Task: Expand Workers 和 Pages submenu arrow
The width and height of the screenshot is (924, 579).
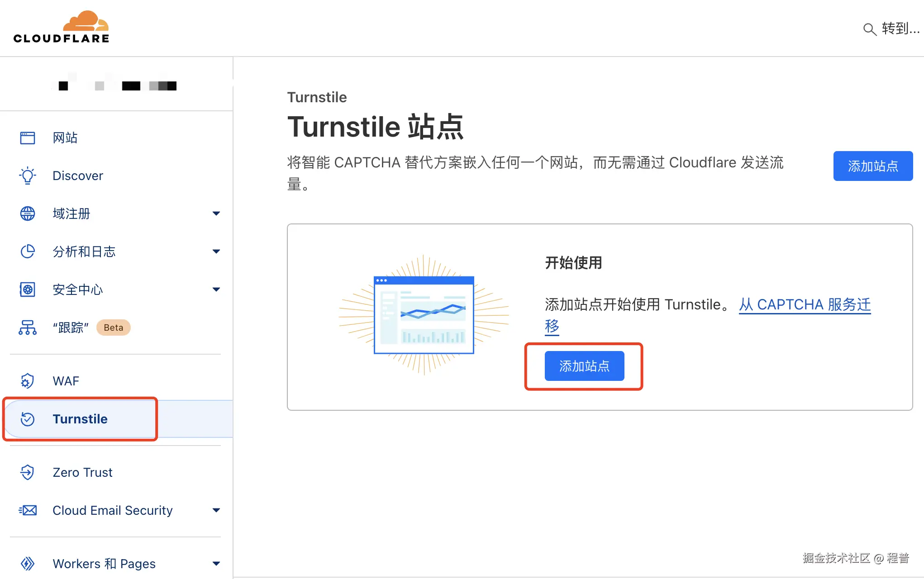Action: (216, 564)
